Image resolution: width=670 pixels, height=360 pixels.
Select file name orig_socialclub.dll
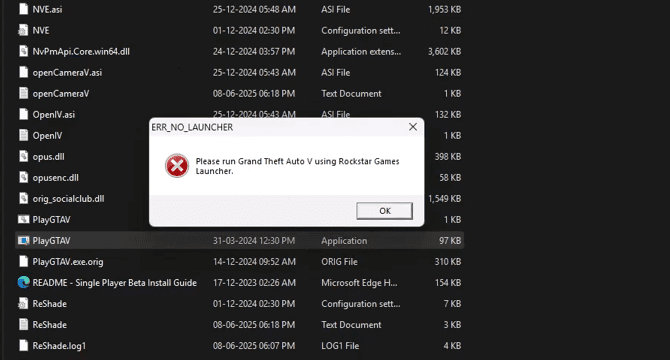point(68,199)
